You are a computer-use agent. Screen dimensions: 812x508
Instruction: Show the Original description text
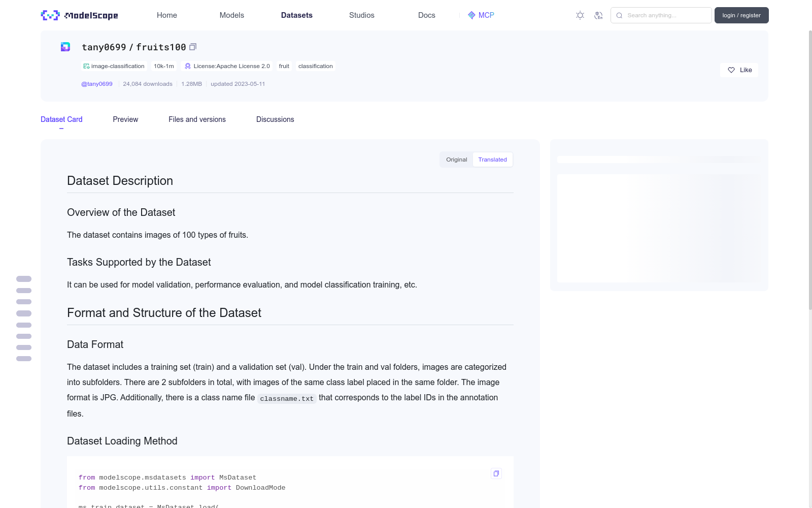[x=457, y=160]
